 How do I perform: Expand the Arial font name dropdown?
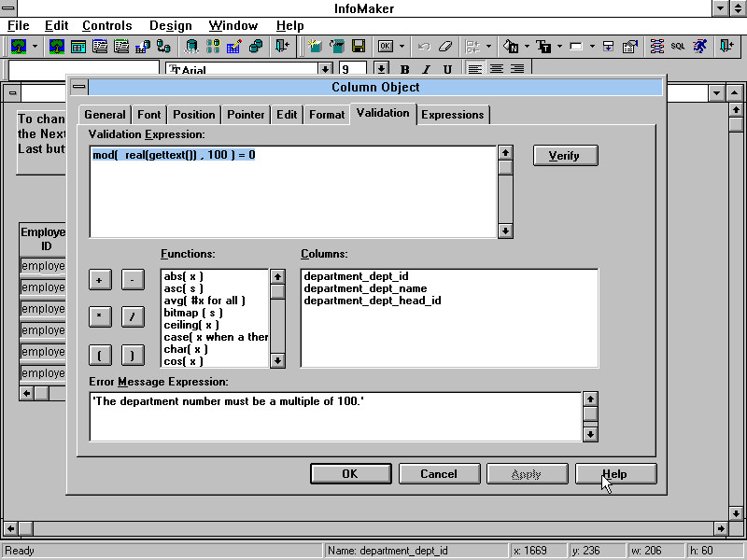tap(325, 69)
